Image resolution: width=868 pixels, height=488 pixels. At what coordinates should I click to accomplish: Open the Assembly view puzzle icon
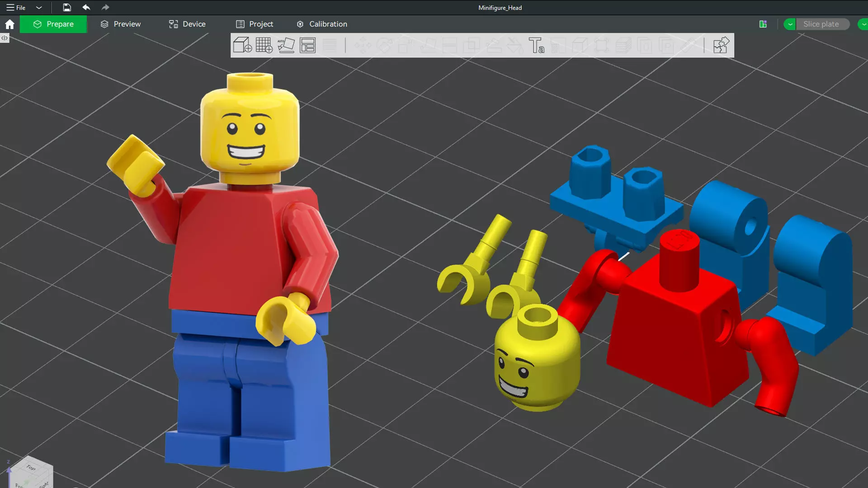pos(721,45)
